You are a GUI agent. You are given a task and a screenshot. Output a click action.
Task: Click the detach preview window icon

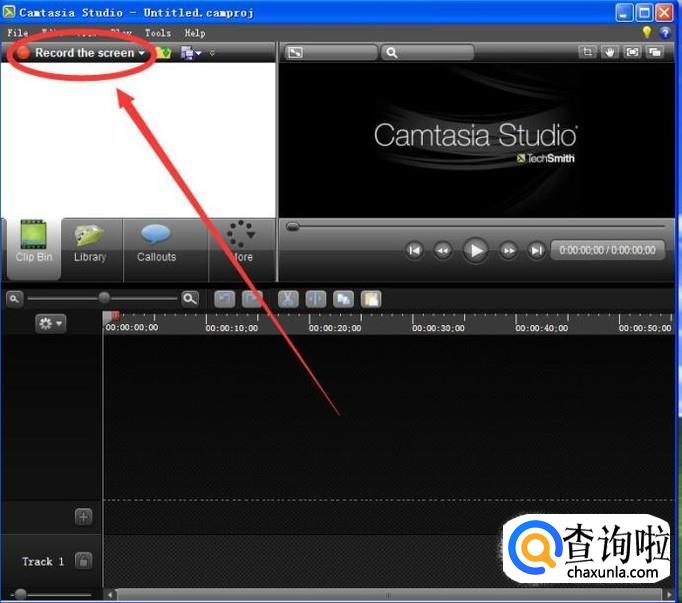[x=655, y=52]
